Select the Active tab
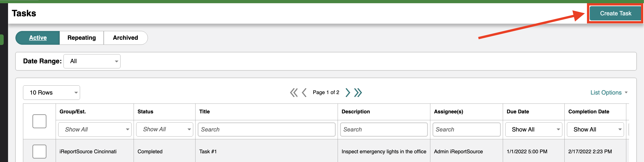Screen dimensions: 644x162 [x=38, y=38]
